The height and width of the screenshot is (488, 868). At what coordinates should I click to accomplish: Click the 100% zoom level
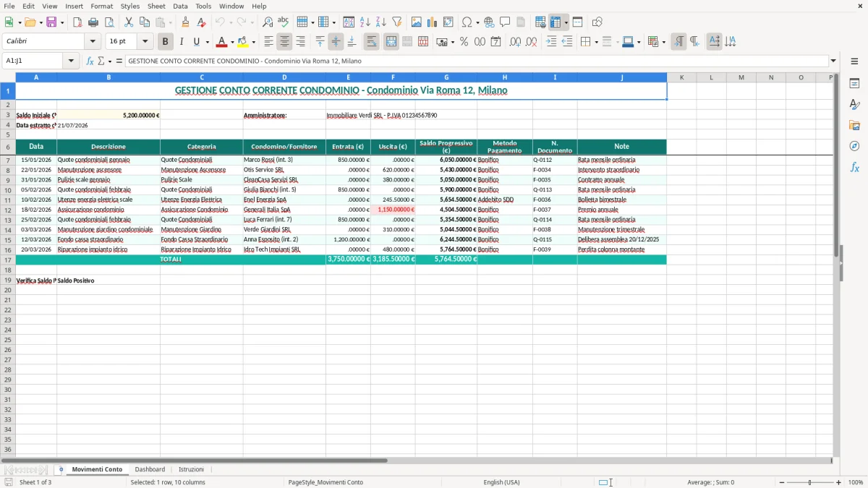[x=856, y=482]
